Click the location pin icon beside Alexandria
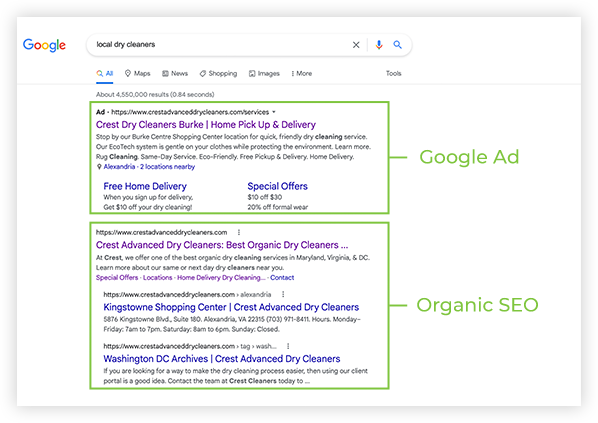Viewport: 598px width, 423px height. [x=99, y=167]
